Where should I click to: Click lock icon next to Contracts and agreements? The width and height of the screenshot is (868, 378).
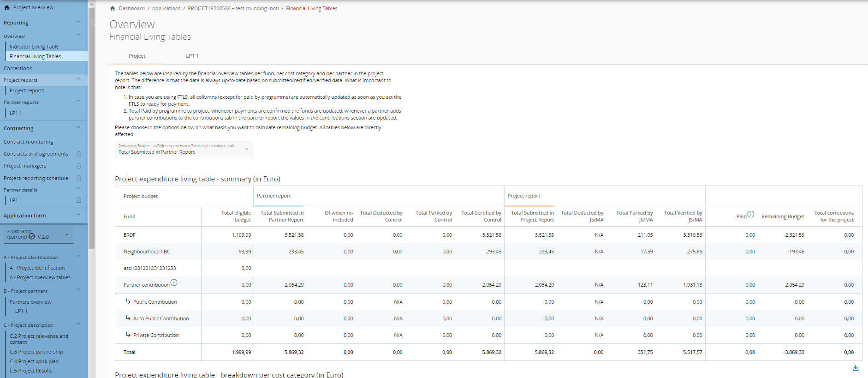tap(79, 154)
